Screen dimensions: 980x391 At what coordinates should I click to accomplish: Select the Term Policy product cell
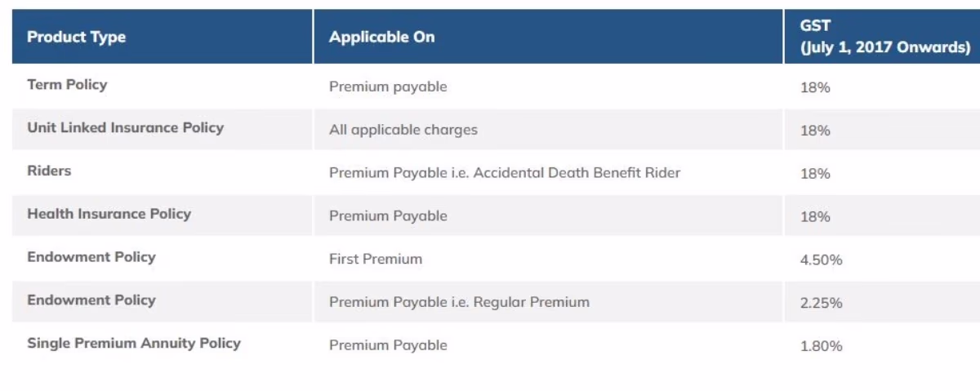[x=67, y=84]
